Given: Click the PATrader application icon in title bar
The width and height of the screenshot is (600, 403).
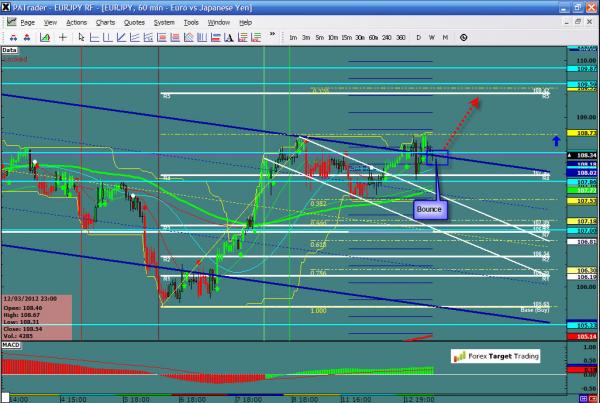Looking at the screenshot, I should click(7, 6).
